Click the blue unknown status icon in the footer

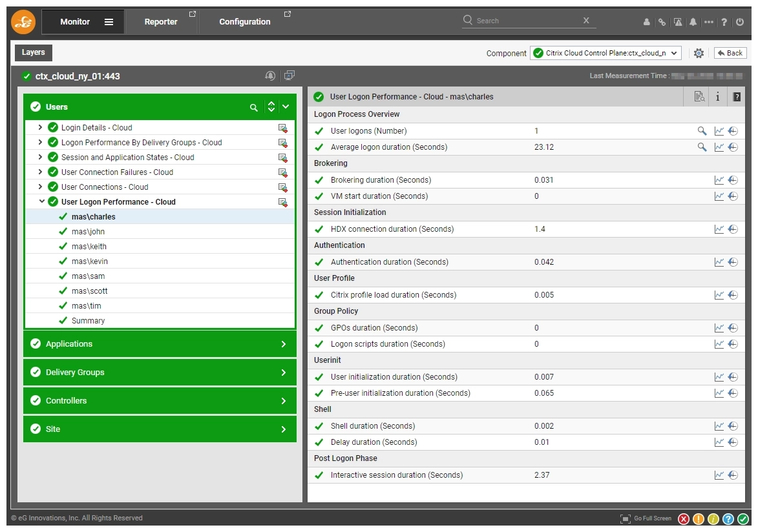click(728, 519)
